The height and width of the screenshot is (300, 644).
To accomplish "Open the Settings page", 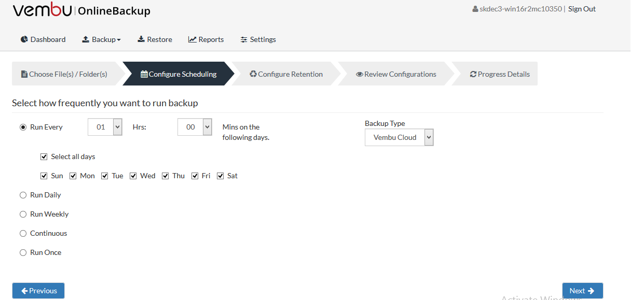I will coord(258,39).
